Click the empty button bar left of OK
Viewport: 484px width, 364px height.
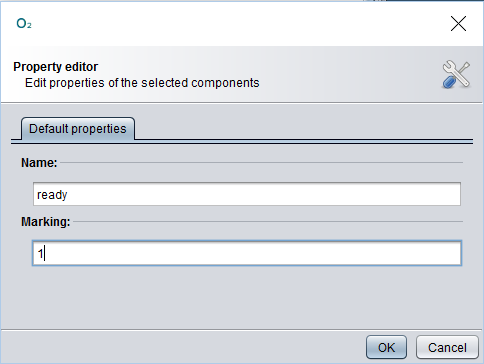183,347
